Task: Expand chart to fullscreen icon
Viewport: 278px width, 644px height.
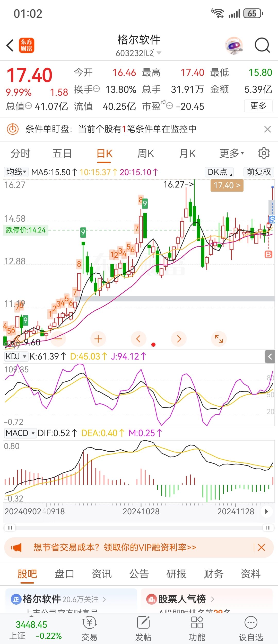Action: tap(219, 339)
